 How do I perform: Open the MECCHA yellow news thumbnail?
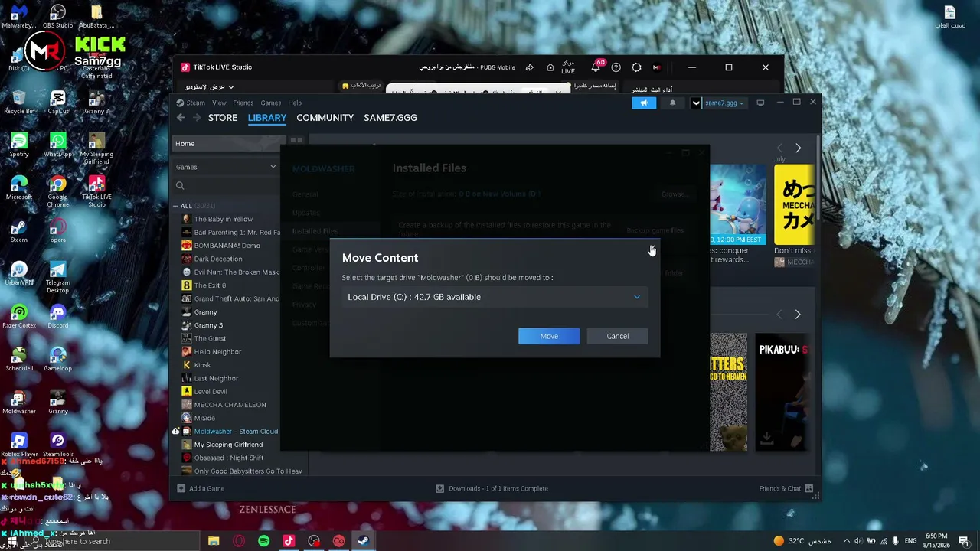794,204
